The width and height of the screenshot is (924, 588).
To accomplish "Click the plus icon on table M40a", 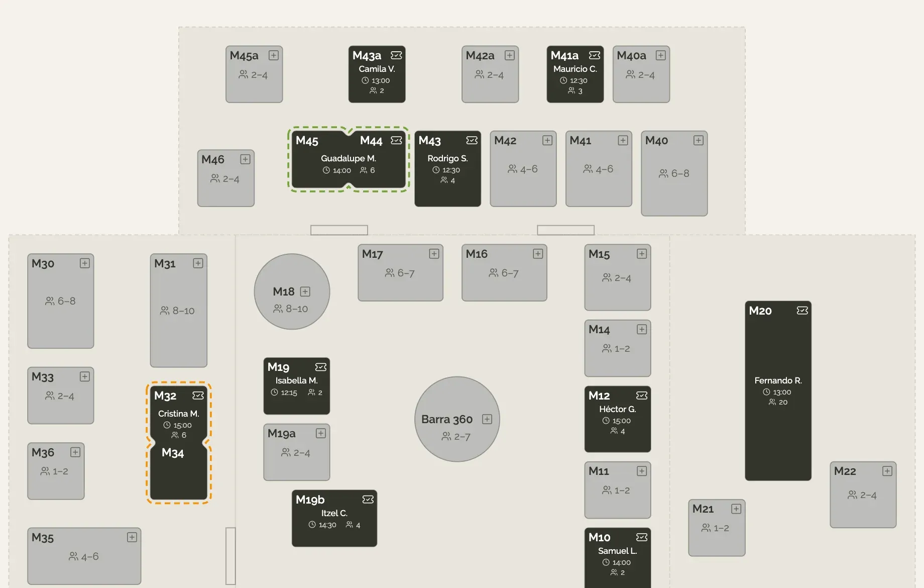I will [x=661, y=55].
